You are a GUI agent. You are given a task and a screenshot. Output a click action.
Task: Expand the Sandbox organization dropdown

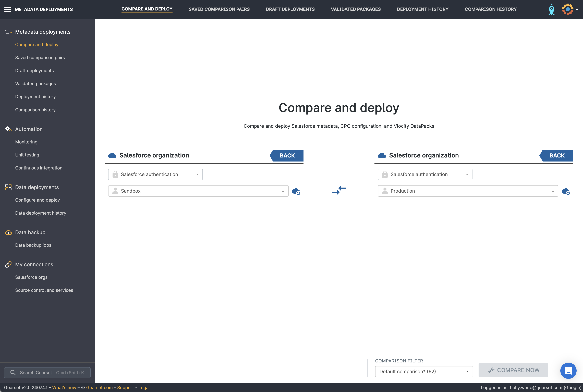198,191
